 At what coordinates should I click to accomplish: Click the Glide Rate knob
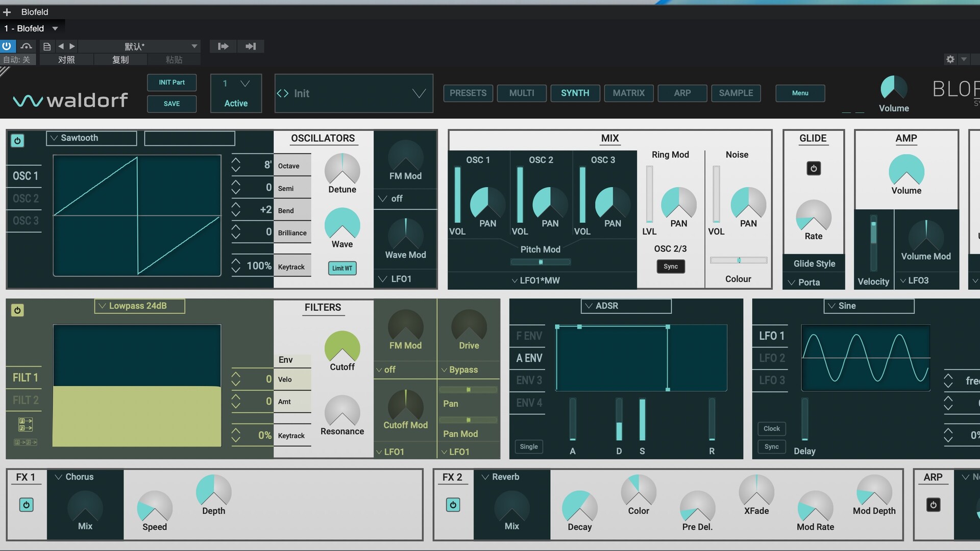(x=814, y=216)
